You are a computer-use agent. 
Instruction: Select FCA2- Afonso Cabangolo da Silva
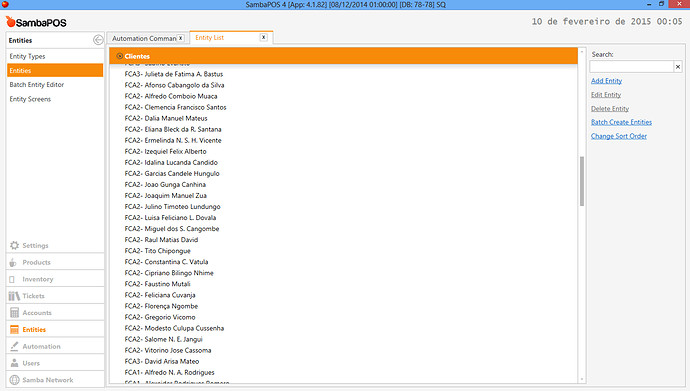[x=174, y=85]
